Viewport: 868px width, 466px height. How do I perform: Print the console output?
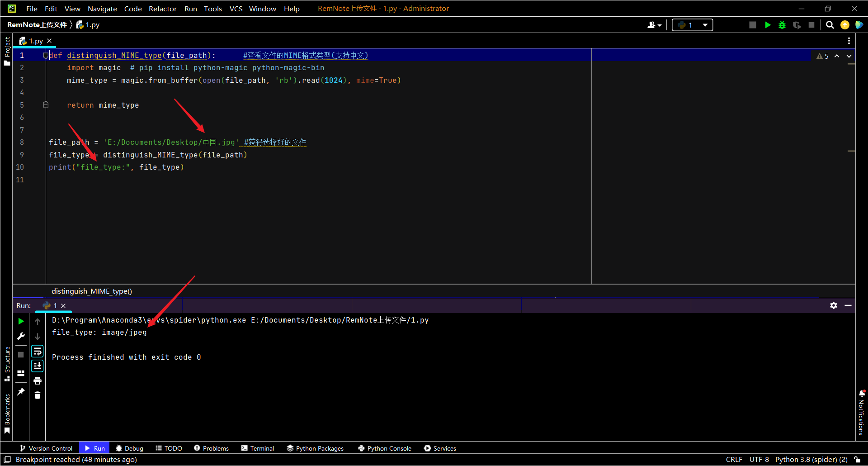pos(38,380)
